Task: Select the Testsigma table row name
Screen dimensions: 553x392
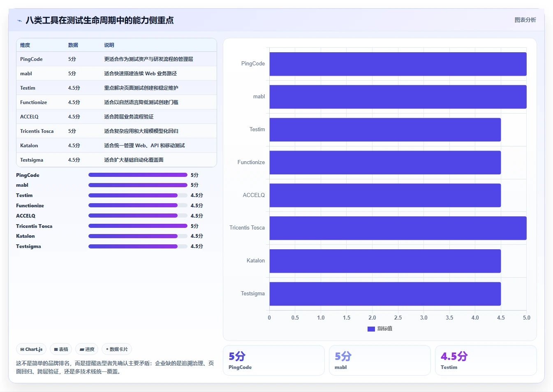Action: [32, 160]
